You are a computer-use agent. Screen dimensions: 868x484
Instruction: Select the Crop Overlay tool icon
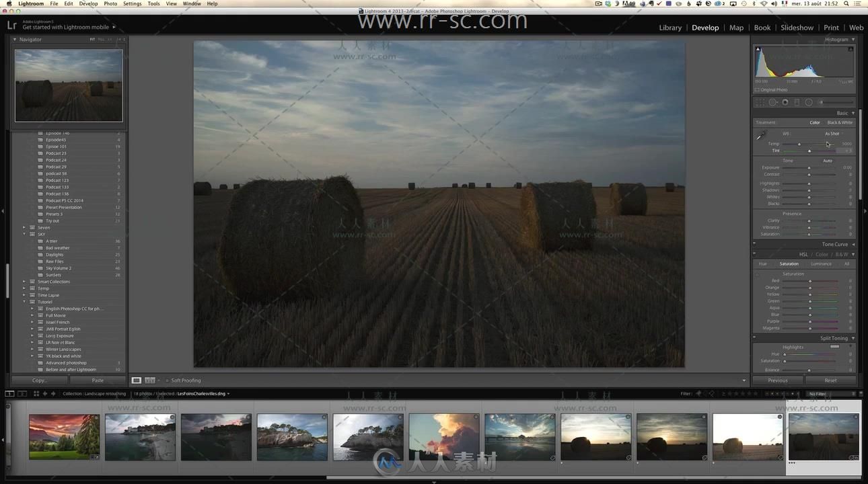click(x=760, y=102)
